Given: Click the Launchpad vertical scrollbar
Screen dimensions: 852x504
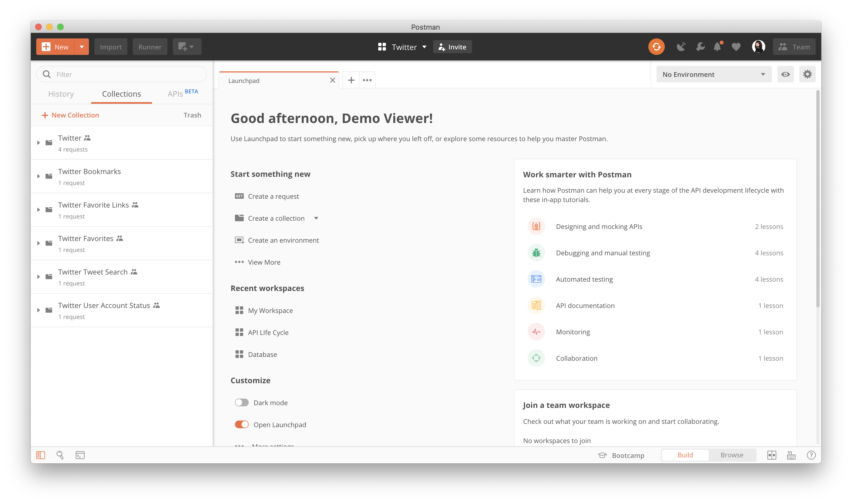Looking at the screenshot, I should 818,199.
